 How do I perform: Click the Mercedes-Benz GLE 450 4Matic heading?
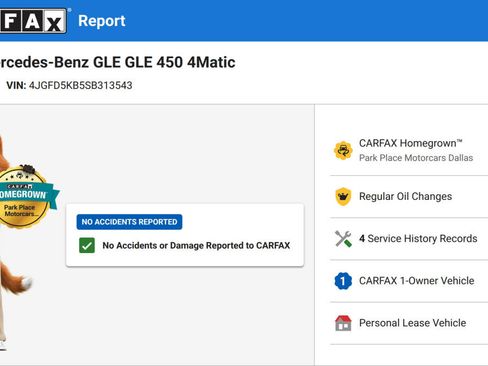[117, 62]
